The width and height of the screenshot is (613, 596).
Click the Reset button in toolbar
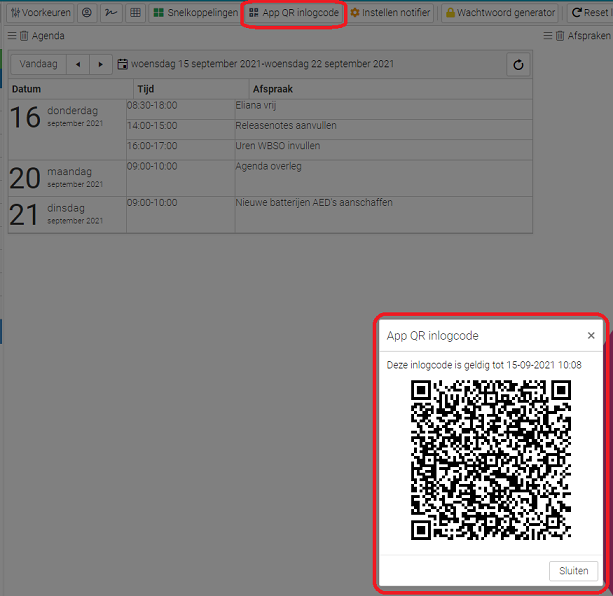pos(590,13)
